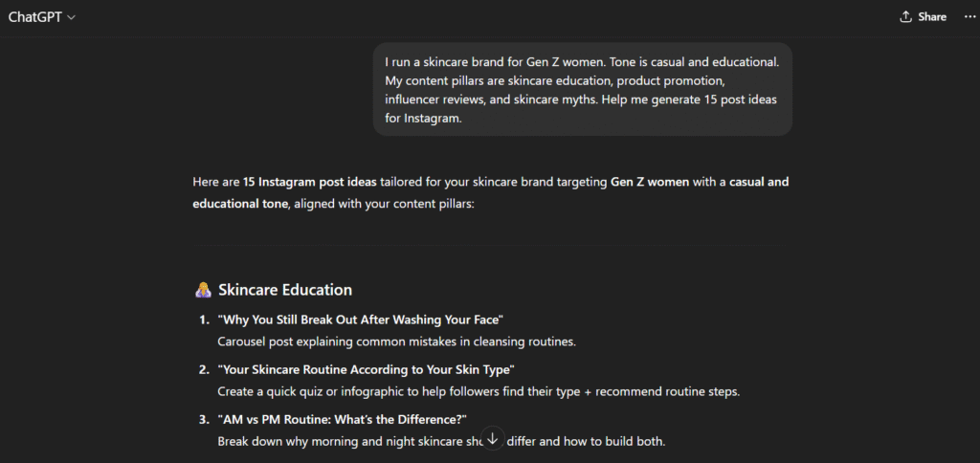Click the Share upload icon
980x463 pixels.
click(x=905, y=17)
